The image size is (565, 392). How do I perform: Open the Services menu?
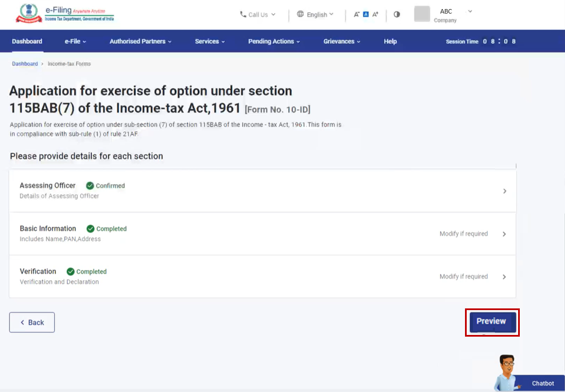click(210, 41)
